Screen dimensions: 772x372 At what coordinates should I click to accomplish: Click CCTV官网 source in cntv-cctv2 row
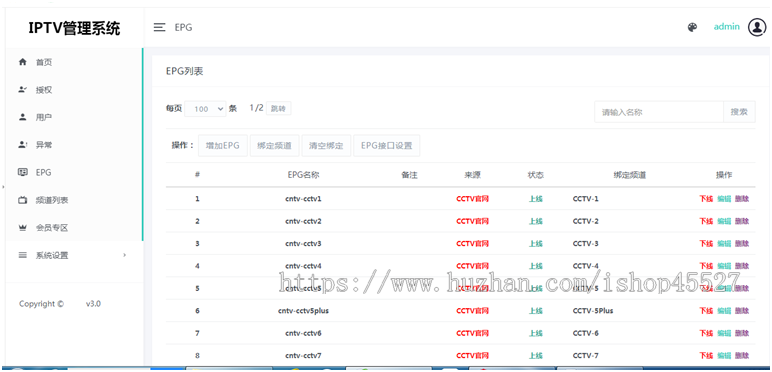click(473, 221)
